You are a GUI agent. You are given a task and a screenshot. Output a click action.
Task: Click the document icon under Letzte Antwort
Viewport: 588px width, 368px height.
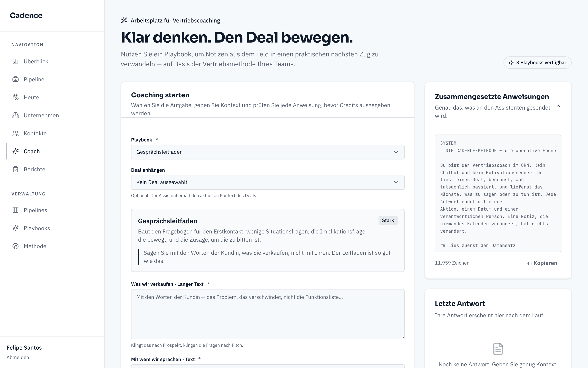pyautogui.click(x=498, y=349)
